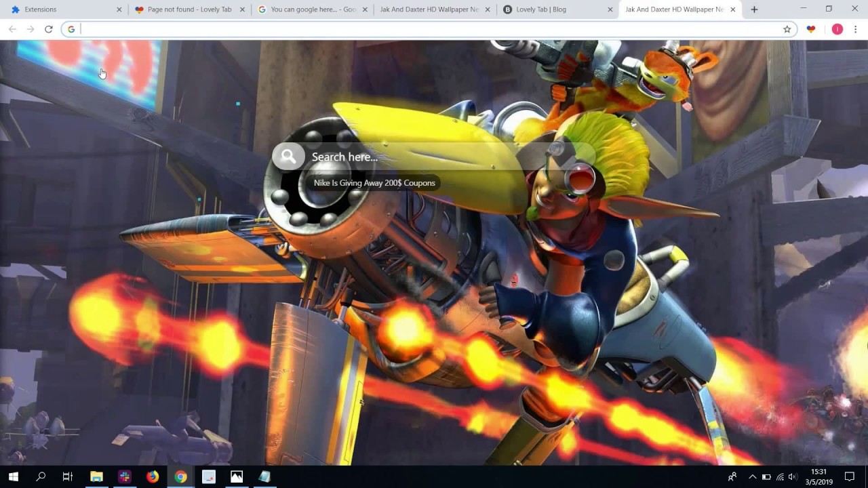Close the Lovely Tab | Blog tab
The width and height of the screenshot is (868, 488).
pyautogui.click(x=610, y=9)
